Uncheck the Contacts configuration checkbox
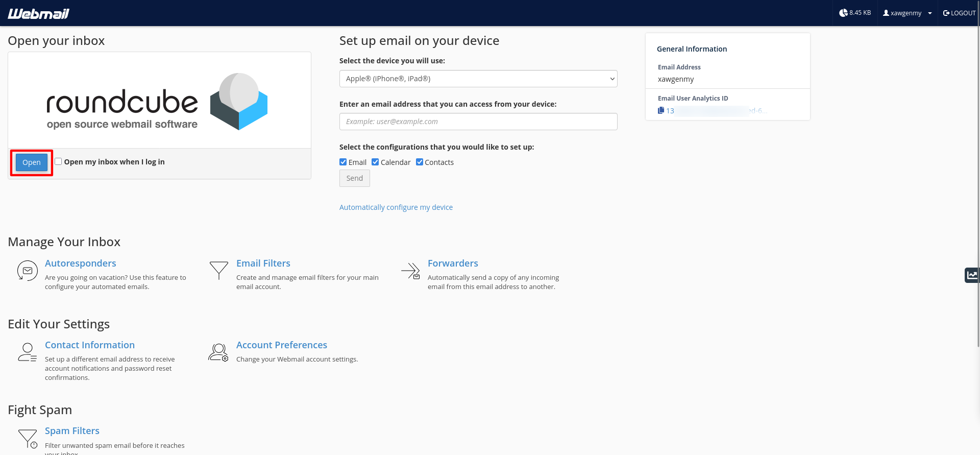Screen dimensions: 980x455 click(420, 162)
